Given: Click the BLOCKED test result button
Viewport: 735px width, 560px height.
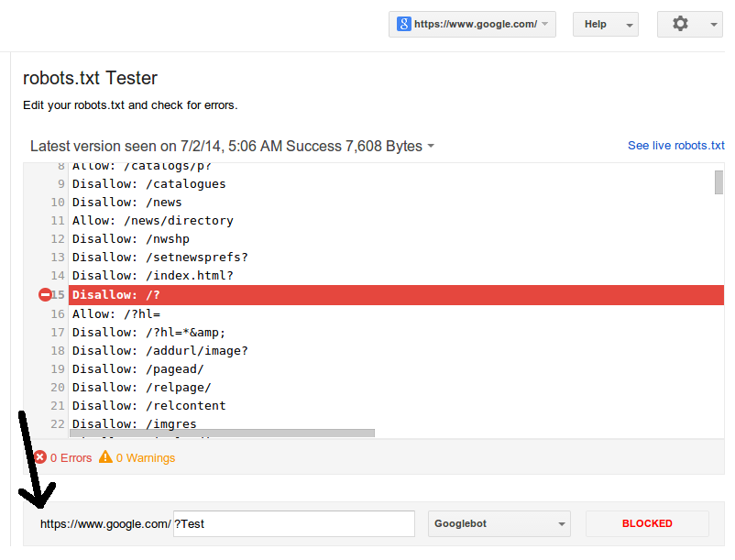Looking at the screenshot, I should pos(647,523).
